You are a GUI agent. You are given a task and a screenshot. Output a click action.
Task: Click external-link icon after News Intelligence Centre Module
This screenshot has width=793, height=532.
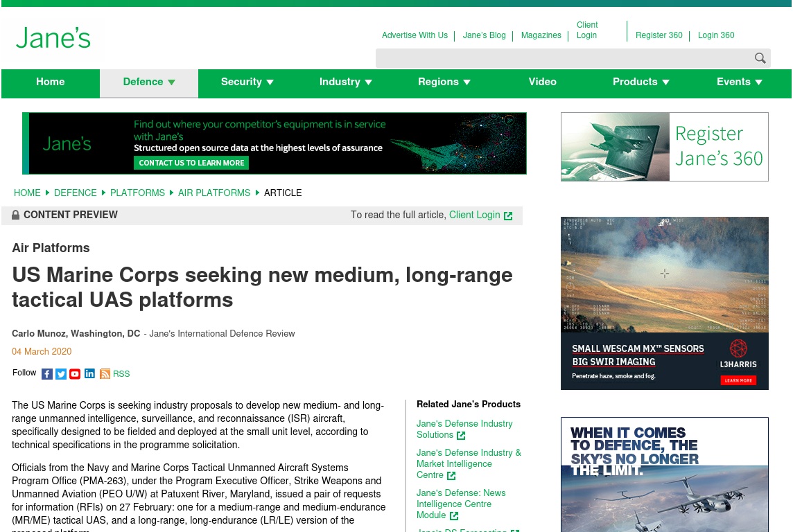coord(454,516)
